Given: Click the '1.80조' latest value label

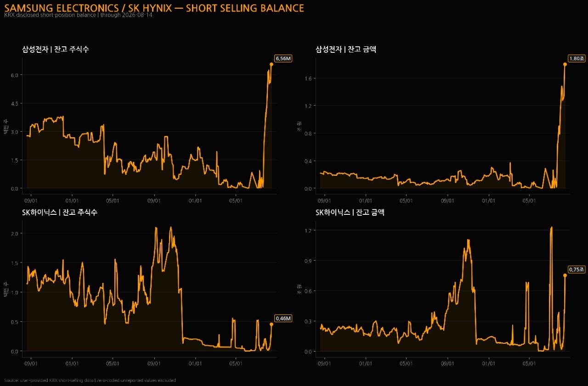Looking at the screenshot, I should 577,58.
